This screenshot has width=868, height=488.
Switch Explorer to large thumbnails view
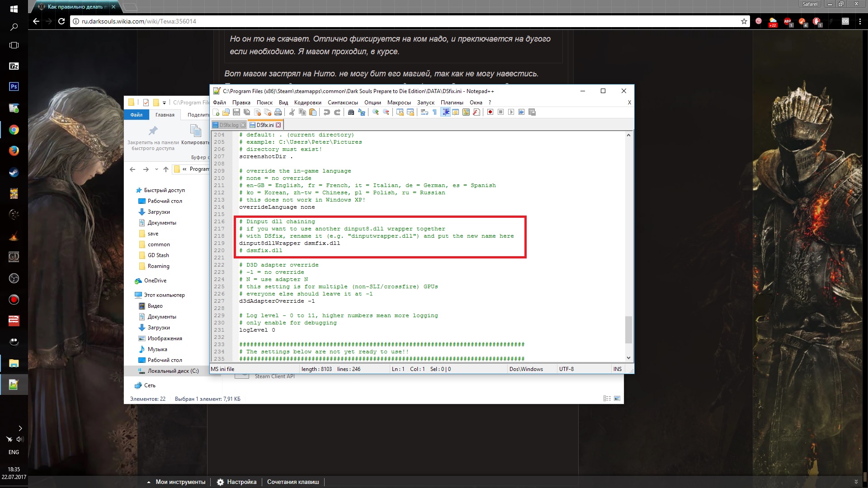(617, 399)
